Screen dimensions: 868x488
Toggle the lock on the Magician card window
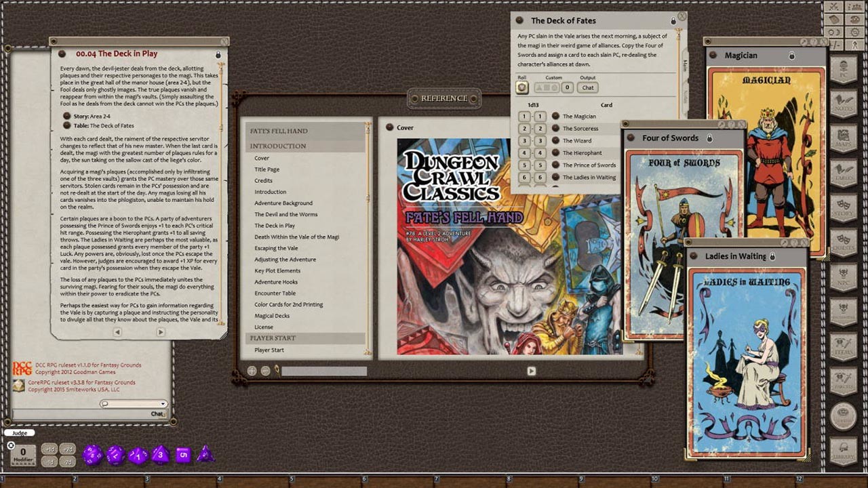(x=792, y=56)
